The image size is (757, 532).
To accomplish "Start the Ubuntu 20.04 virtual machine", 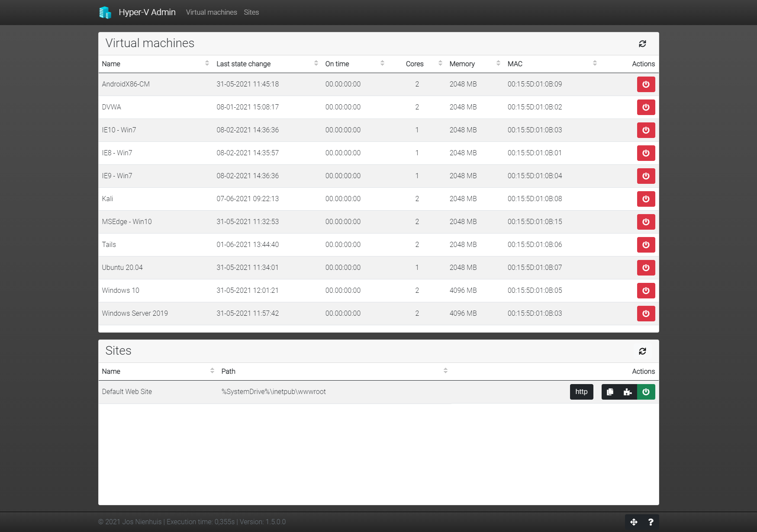I will click(646, 268).
